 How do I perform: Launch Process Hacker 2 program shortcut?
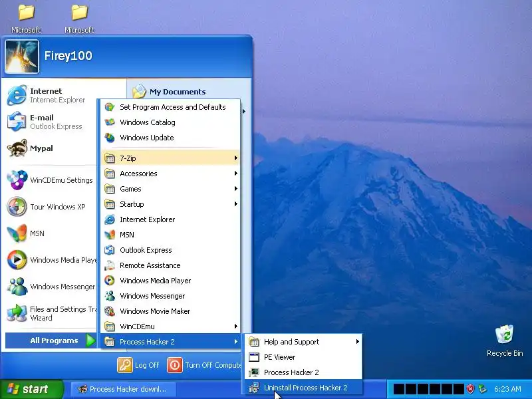click(303, 372)
